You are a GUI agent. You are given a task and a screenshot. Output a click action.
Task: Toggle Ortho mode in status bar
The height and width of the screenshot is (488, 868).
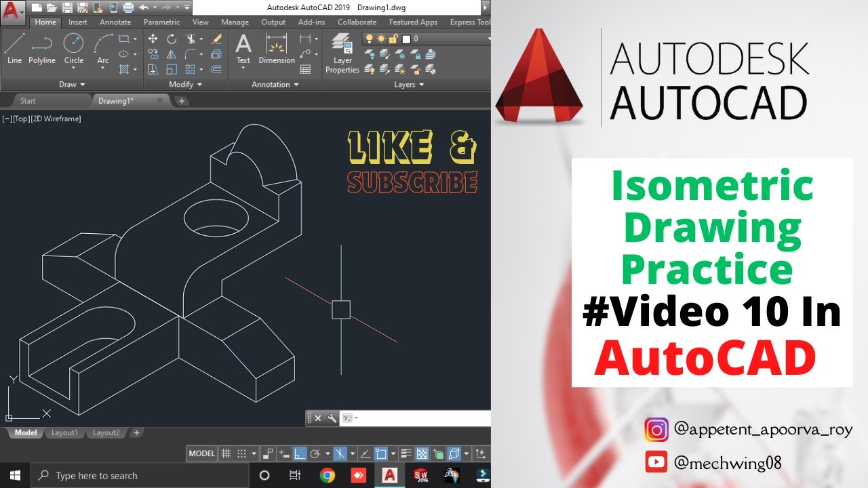pos(300,453)
